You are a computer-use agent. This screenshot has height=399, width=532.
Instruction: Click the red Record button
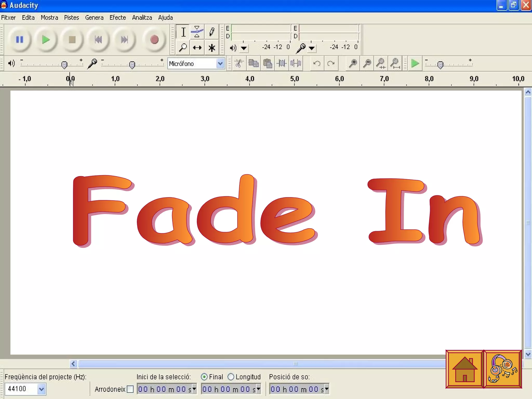point(154,40)
